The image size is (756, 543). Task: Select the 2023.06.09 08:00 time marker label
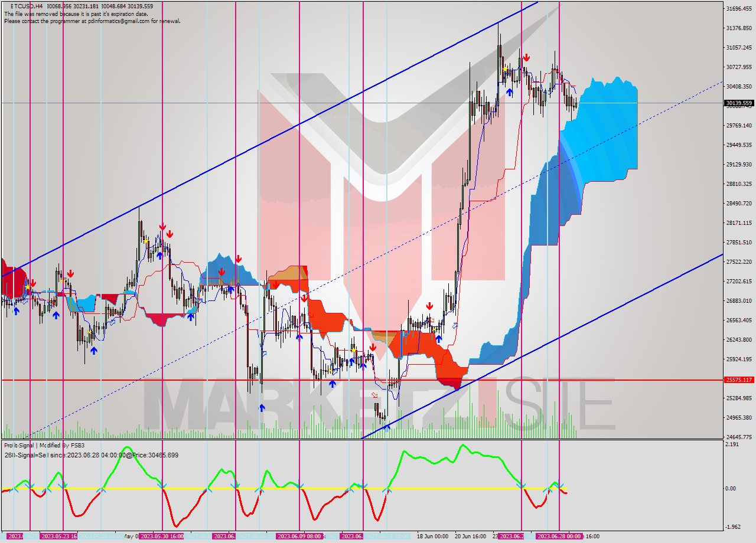pyautogui.click(x=299, y=537)
